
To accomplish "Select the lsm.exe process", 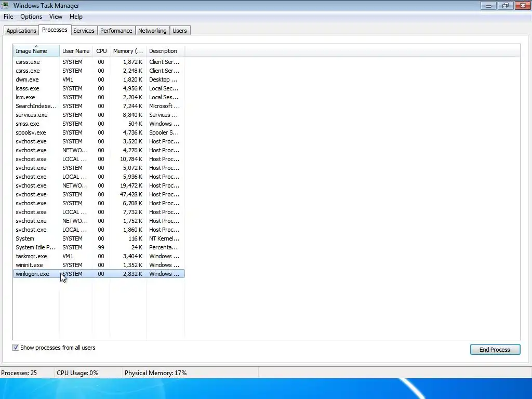I will (99, 97).
